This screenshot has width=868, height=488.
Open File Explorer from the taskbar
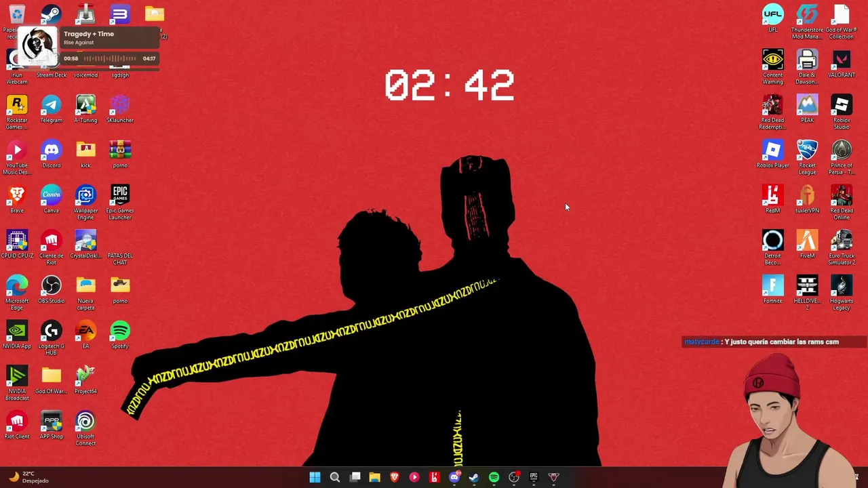click(374, 477)
